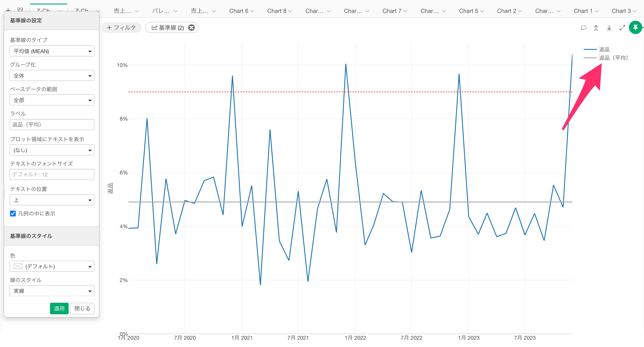Click the green 適用 button

[x=59, y=308]
